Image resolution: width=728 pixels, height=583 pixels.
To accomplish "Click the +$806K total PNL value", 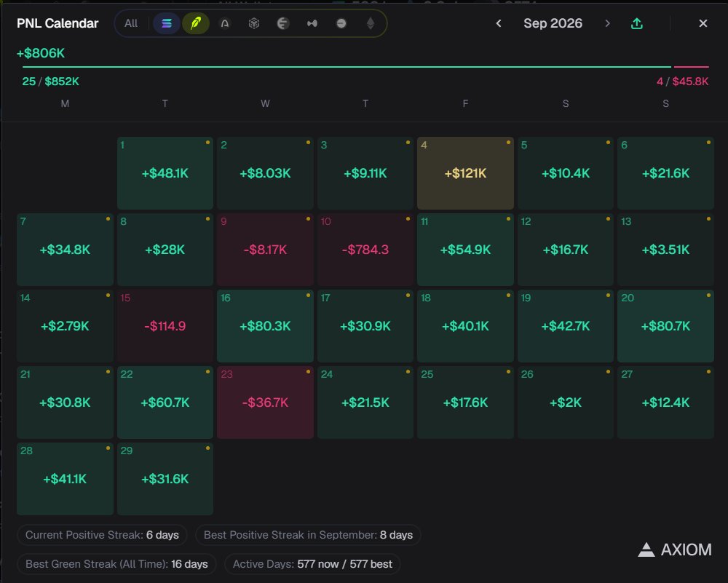I will 41,53.
